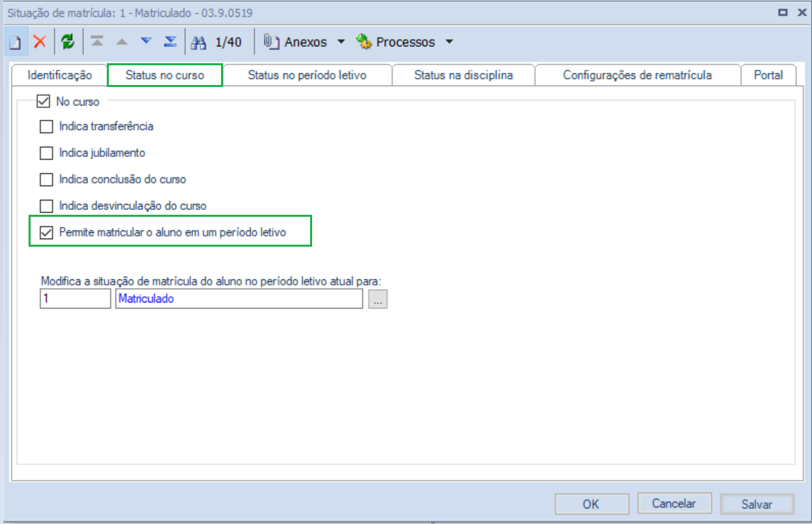Delete the record with the red X icon
The image size is (812, 524).
(x=40, y=42)
